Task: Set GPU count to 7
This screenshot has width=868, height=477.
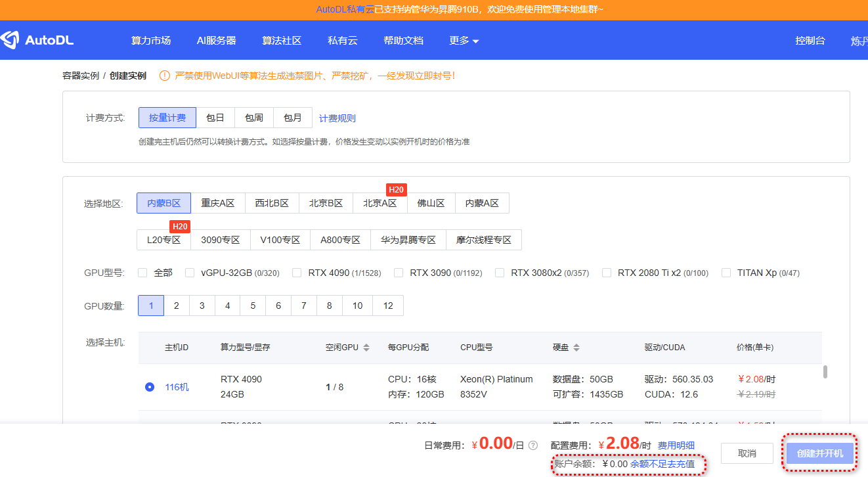Action: [x=304, y=306]
